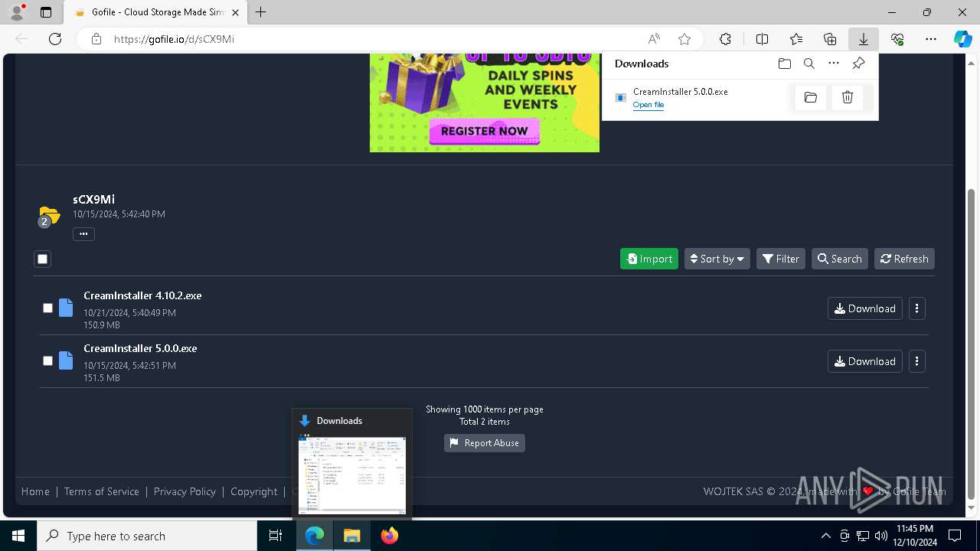Pin the Downloads panel
The image size is (980, 551).
tap(858, 64)
